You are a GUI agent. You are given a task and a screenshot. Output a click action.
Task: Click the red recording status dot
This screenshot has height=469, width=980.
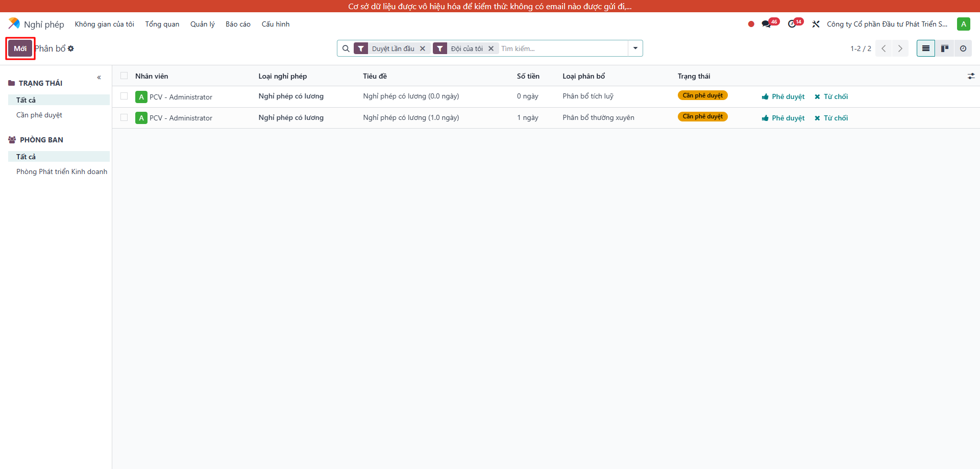coord(751,24)
